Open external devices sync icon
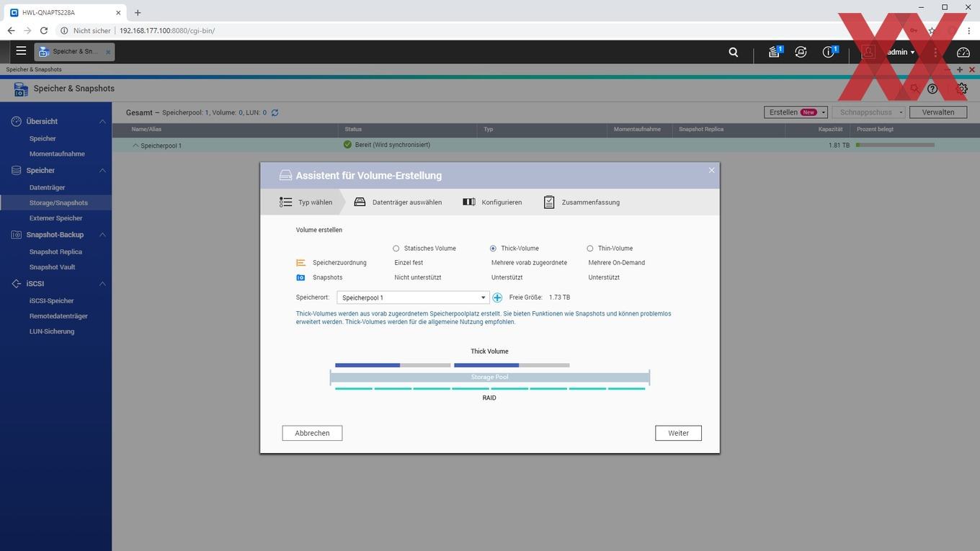Image resolution: width=980 pixels, height=551 pixels. click(801, 52)
